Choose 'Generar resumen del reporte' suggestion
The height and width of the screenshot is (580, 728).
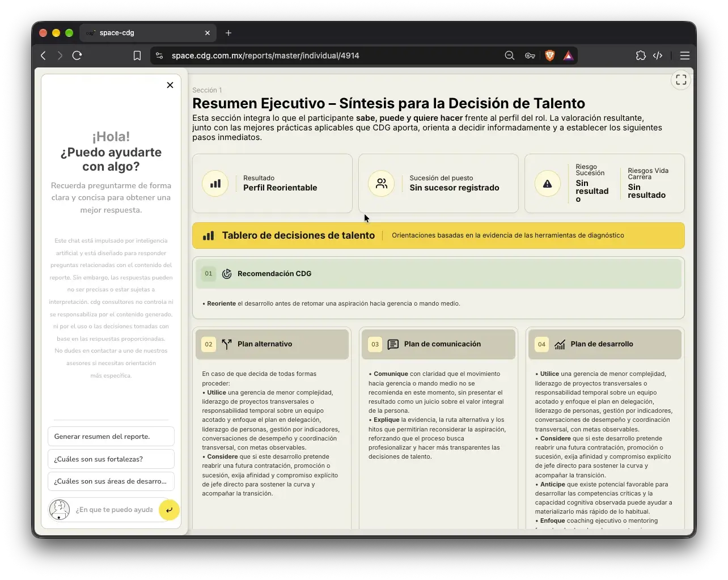click(111, 437)
